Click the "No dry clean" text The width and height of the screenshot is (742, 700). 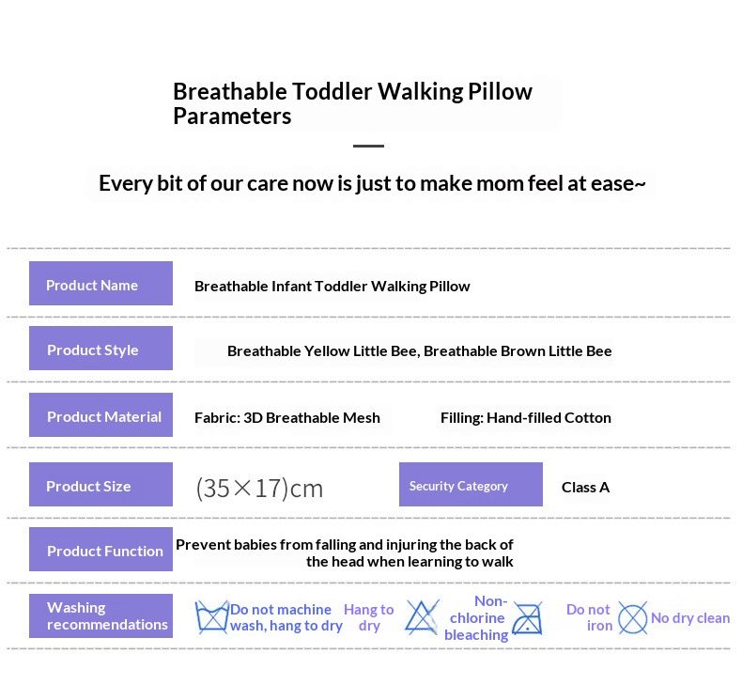(x=690, y=617)
